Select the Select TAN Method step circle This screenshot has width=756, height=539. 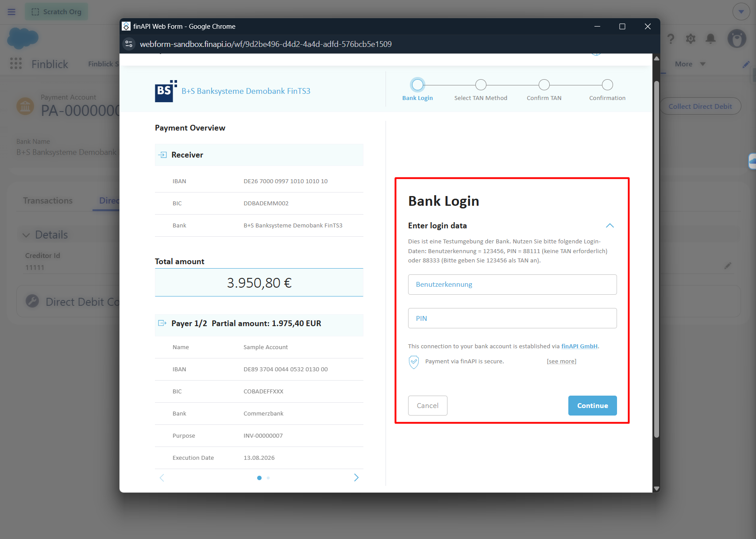[481, 85]
